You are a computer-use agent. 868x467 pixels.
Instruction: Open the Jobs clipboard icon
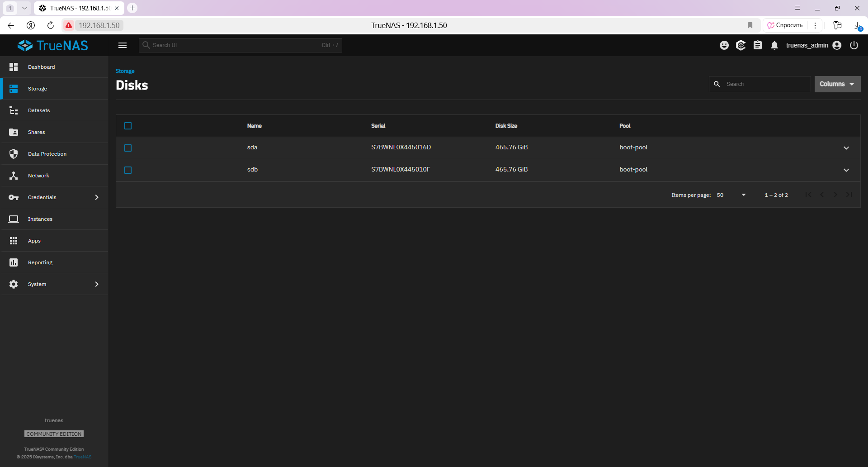click(x=758, y=45)
